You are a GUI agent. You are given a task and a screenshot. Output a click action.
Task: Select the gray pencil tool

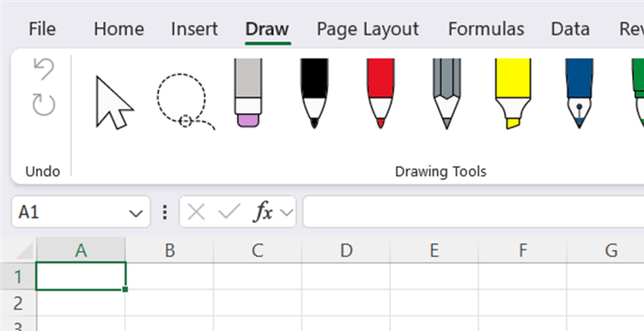pyautogui.click(x=447, y=93)
